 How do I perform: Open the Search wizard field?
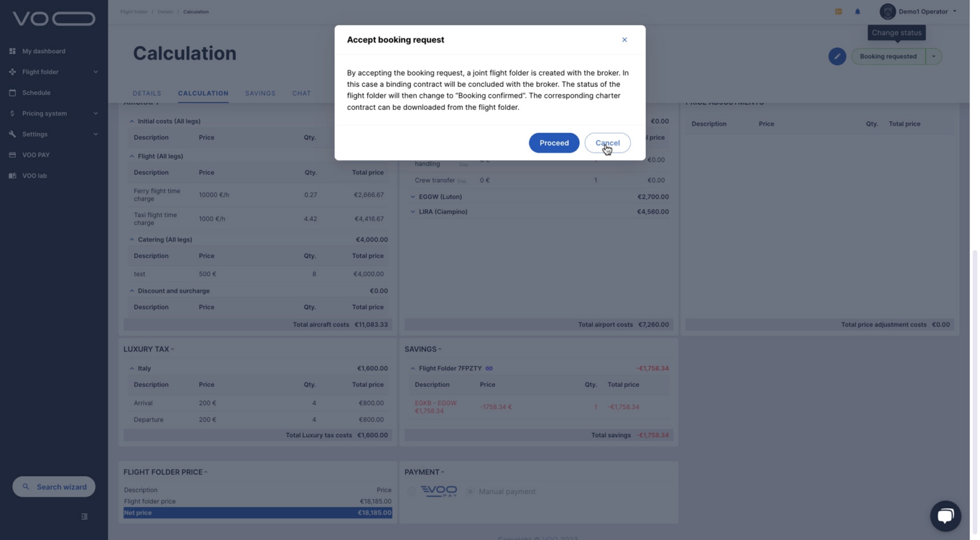click(x=54, y=487)
